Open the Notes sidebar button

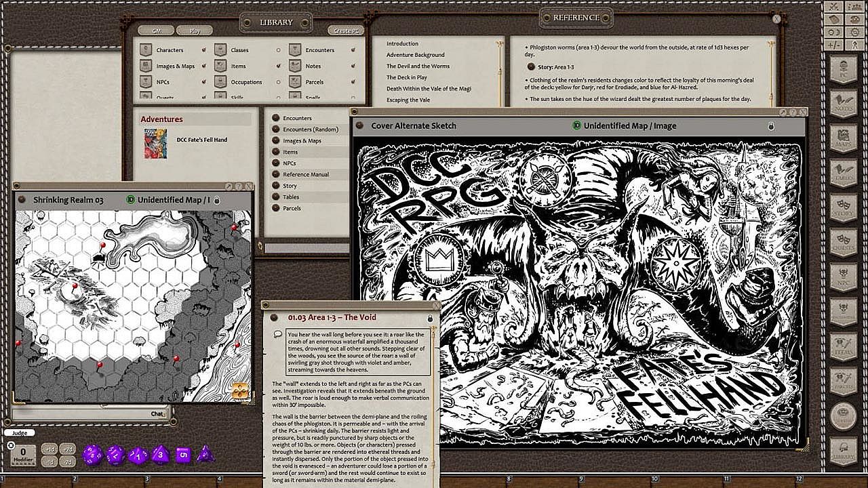[843, 103]
